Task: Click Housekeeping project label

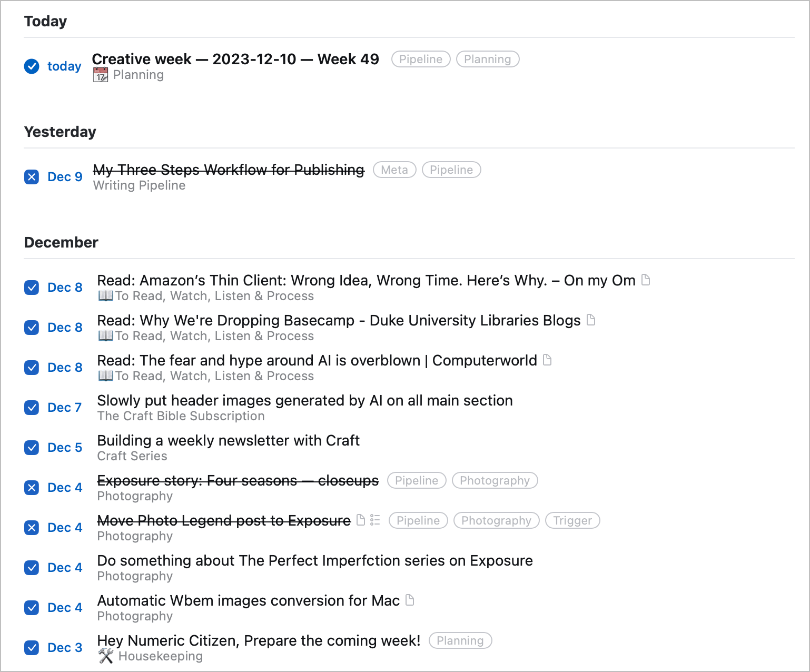Action: pos(161,656)
